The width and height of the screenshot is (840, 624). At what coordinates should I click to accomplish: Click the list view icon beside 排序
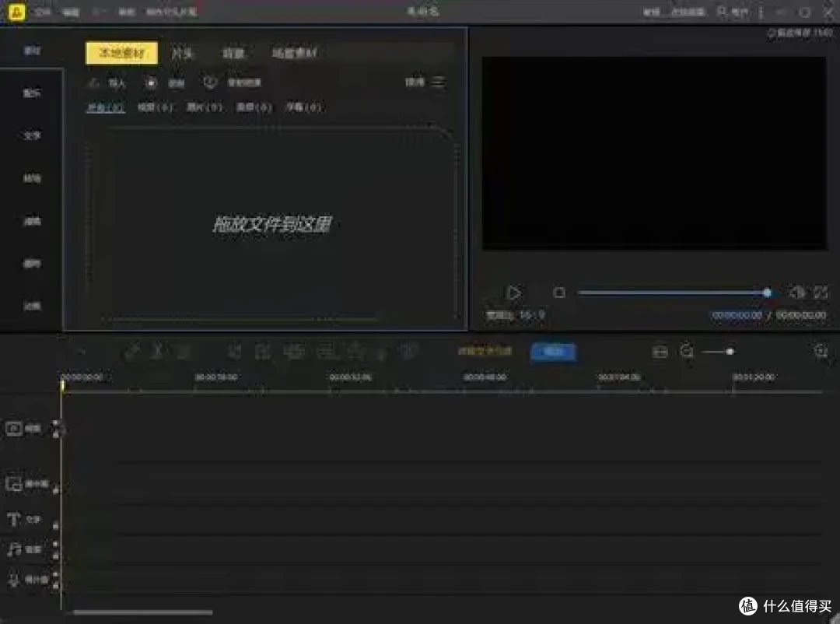439,82
